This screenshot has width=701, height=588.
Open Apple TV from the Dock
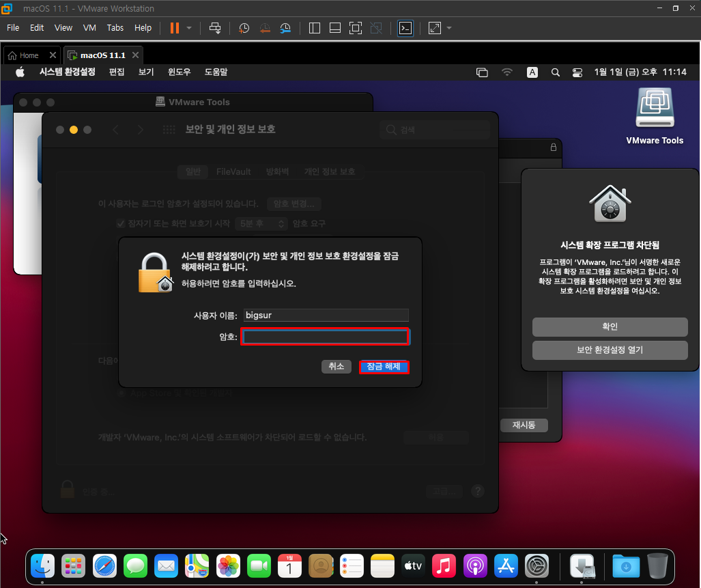(x=414, y=565)
